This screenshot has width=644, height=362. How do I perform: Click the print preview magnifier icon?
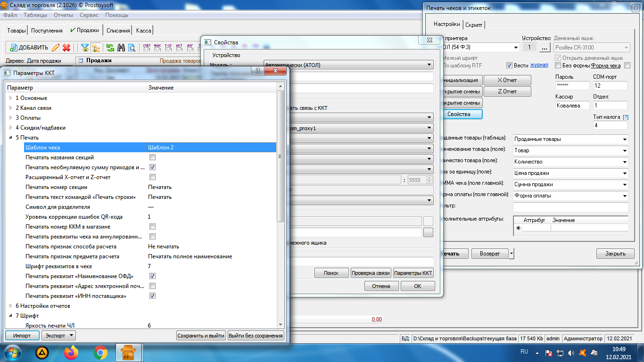(132, 47)
